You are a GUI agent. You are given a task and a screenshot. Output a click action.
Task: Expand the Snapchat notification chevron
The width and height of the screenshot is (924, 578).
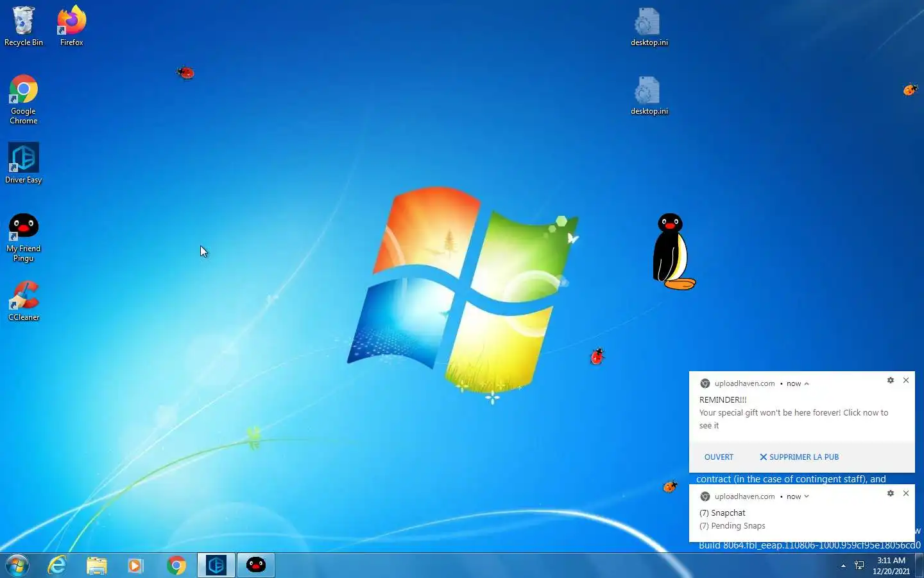[x=807, y=496]
